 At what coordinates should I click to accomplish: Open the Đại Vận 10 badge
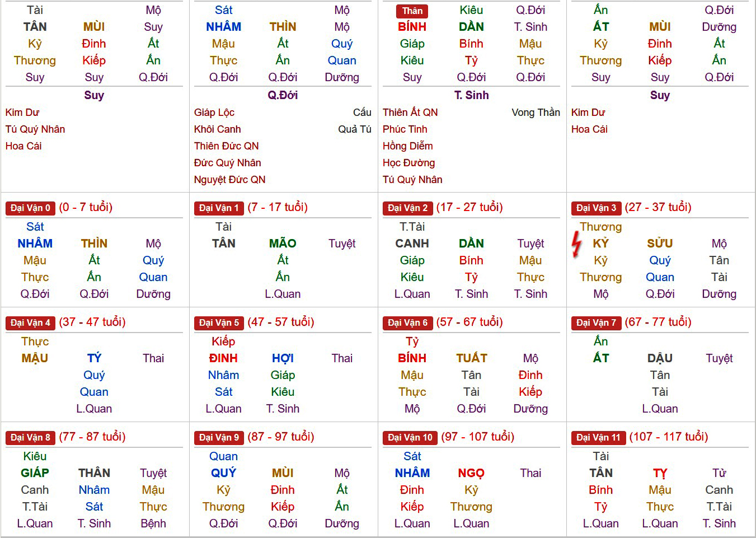(410, 438)
